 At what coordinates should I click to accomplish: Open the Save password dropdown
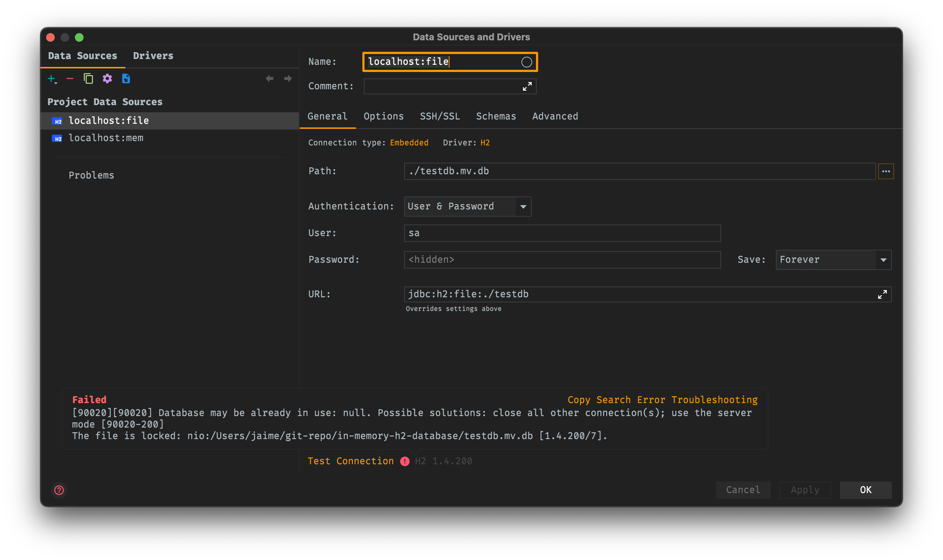(883, 259)
